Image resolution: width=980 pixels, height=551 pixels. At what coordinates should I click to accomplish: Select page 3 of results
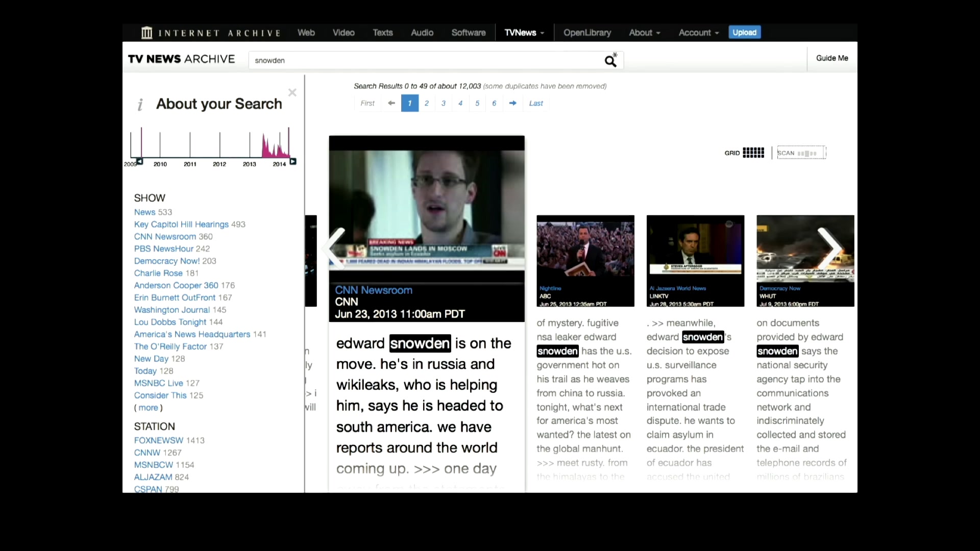(444, 103)
